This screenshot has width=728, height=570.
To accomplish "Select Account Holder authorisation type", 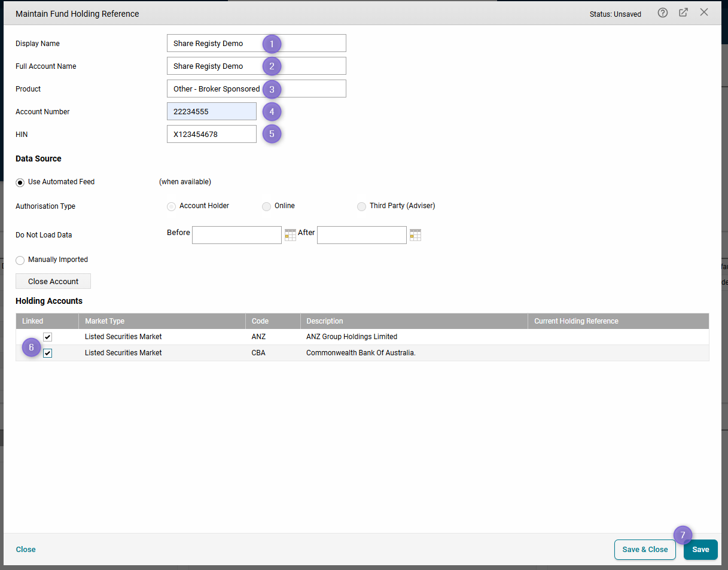I will click(x=171, y=206).
